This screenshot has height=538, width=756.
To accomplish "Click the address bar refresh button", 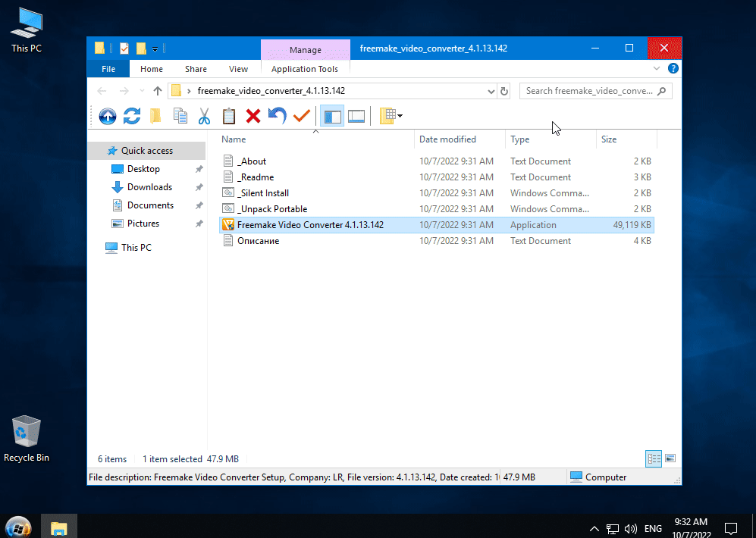I will click(504, 91).
